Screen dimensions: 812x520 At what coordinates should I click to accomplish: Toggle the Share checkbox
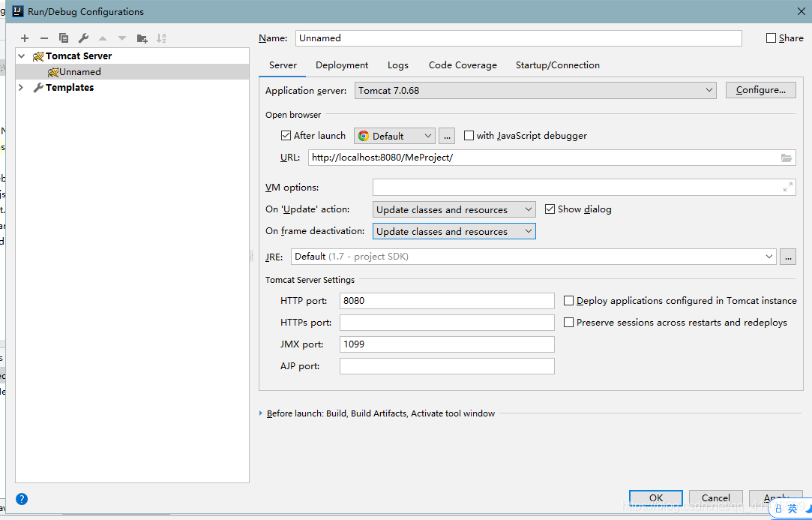tap(771, 38)
